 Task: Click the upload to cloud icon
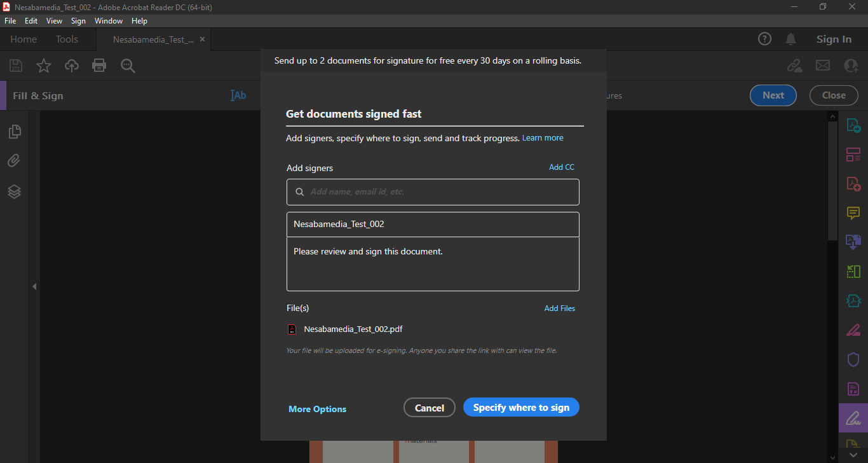click(x=72, y=66)
